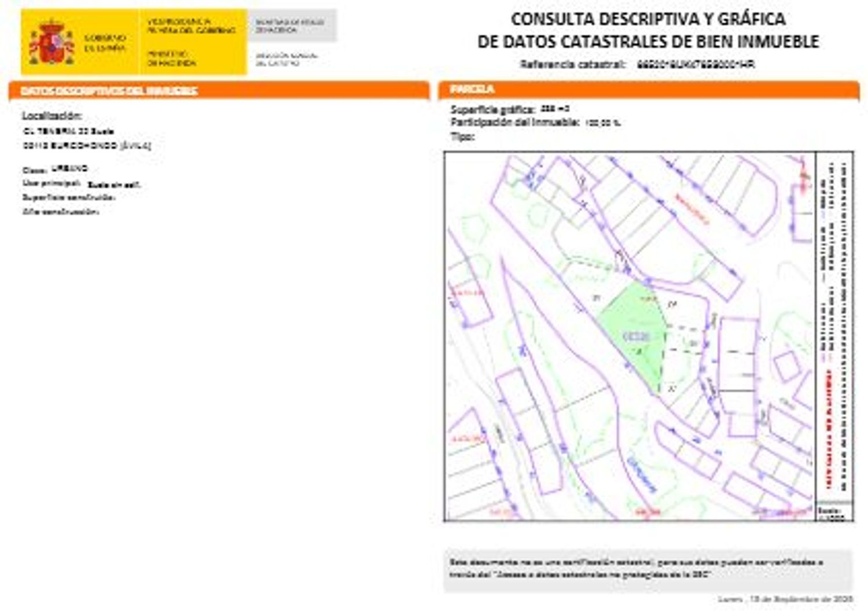868x612 pixels.
Task: Click the vertical map legend strip
Action: click(x=834, y=330)
